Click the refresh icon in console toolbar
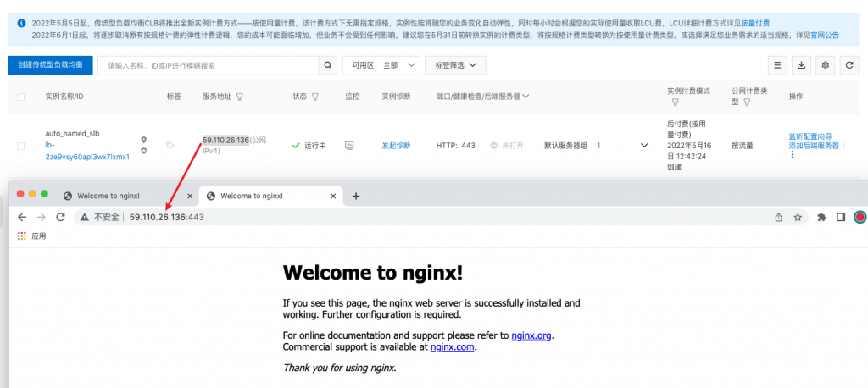 click(x=849, y=65)
